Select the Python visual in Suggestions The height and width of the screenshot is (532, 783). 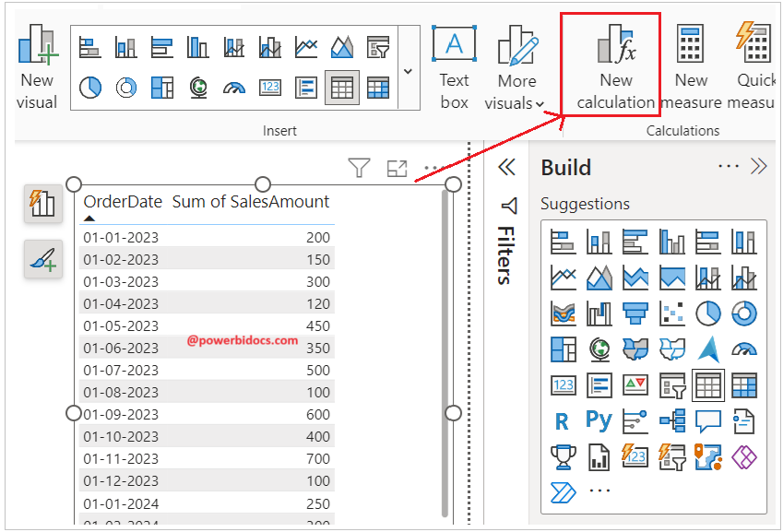[599, 420]
